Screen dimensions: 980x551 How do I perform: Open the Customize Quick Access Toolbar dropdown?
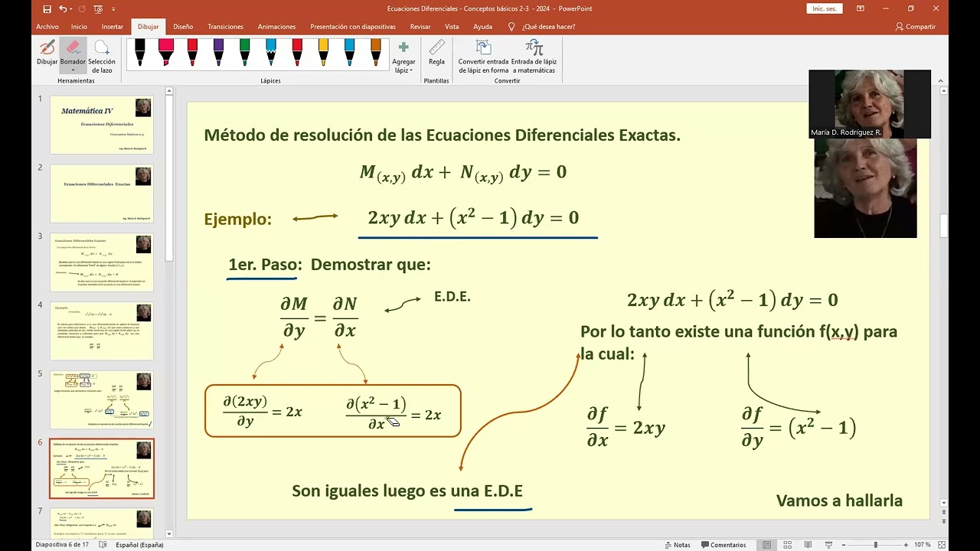coord(113,9)
